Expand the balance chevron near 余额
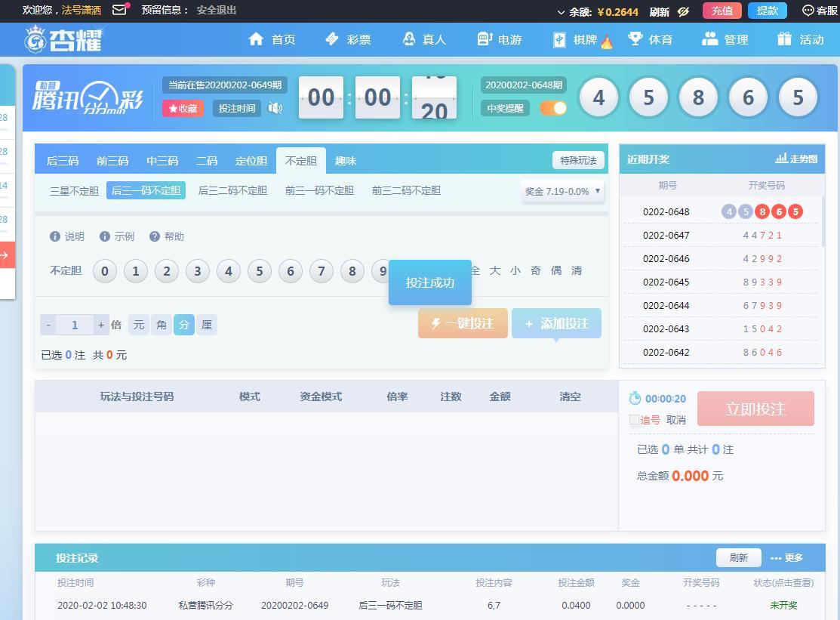Image resolution: width=840 pixels, height=620 pixels. pyautogui.click(x=561, y=12)
